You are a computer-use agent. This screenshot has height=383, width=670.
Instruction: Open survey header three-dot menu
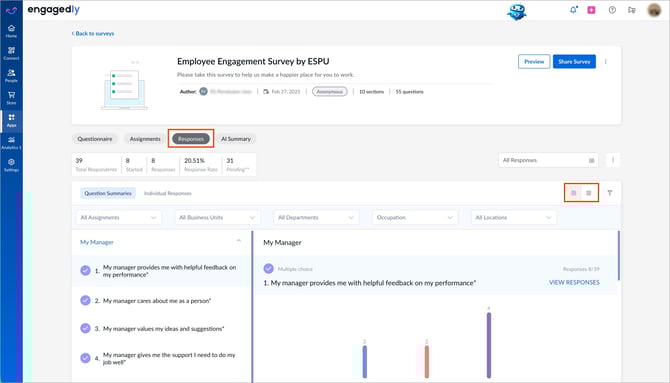click(x=605, y=62)
